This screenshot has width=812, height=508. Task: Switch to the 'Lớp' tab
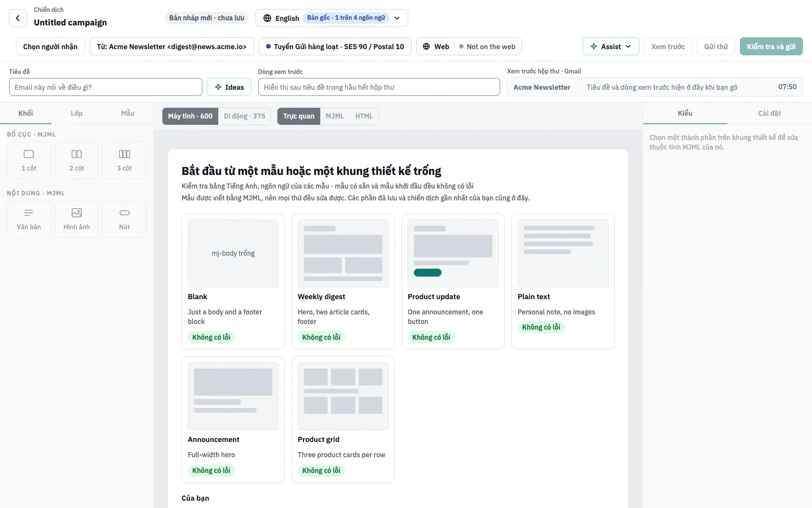click(x=77, y=113)
